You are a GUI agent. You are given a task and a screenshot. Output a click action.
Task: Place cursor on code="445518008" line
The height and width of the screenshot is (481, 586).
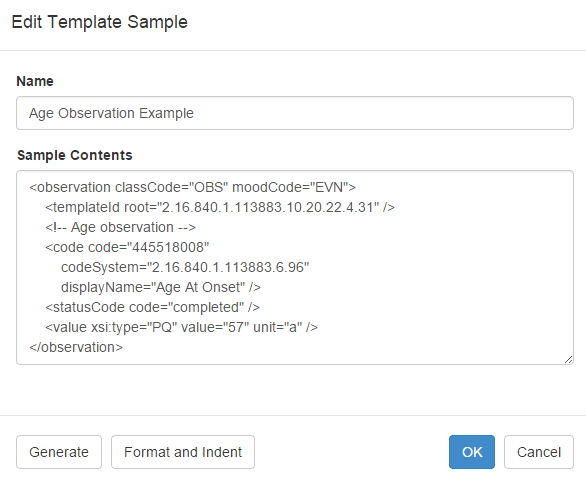[127, 247]
